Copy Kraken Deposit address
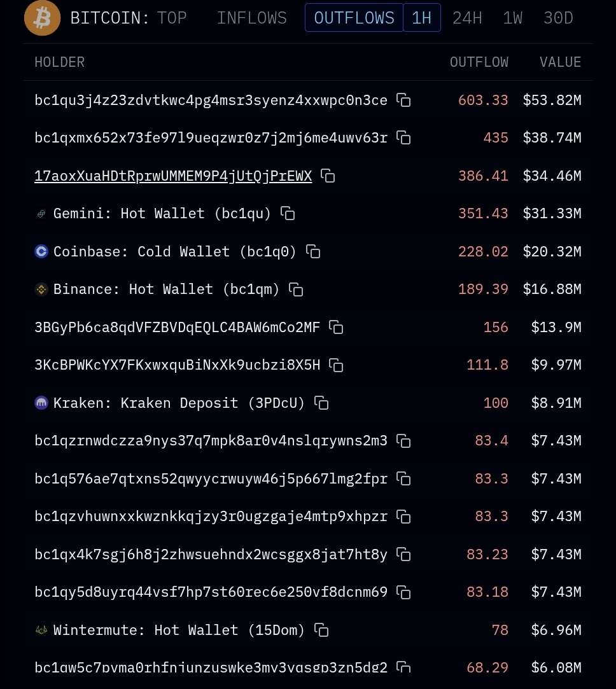Image resolution: width=616 pixels, height=689 pixels. point(322,403)
